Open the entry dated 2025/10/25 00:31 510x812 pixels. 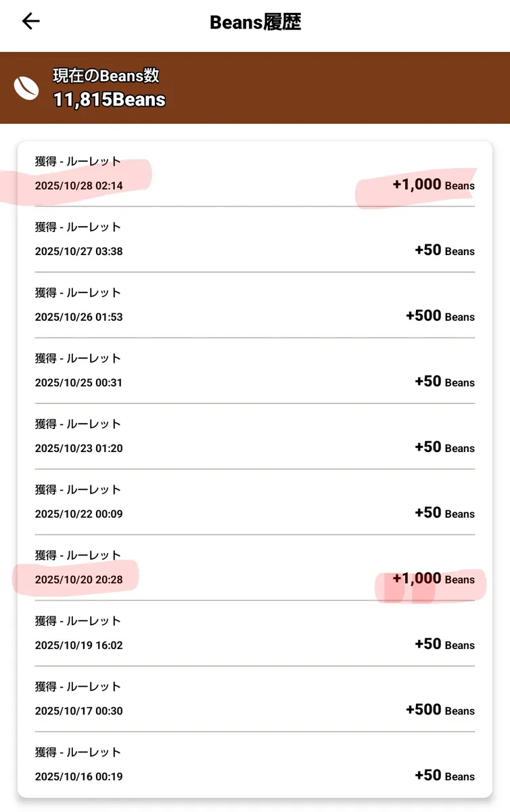click(79, 382)
